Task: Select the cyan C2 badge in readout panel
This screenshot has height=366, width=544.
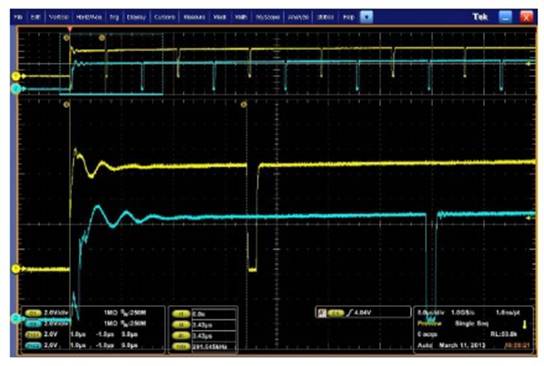Action: click(x=33, y=324)
